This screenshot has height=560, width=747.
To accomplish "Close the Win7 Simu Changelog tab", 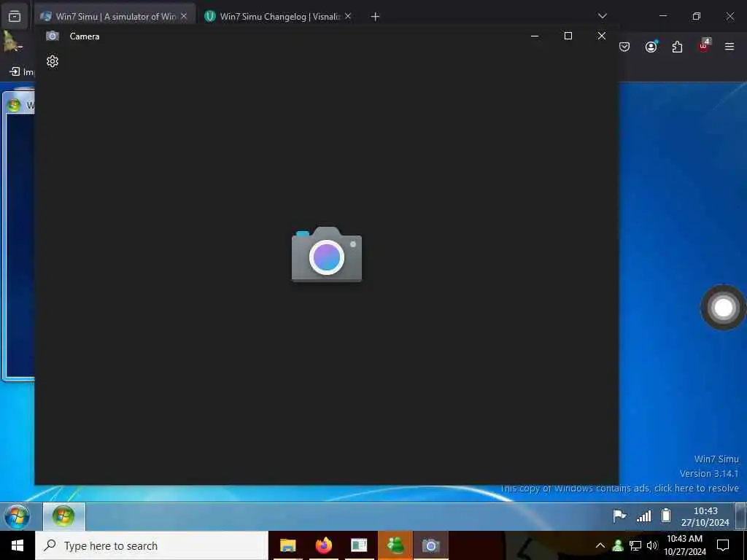I will pos(348,16).
